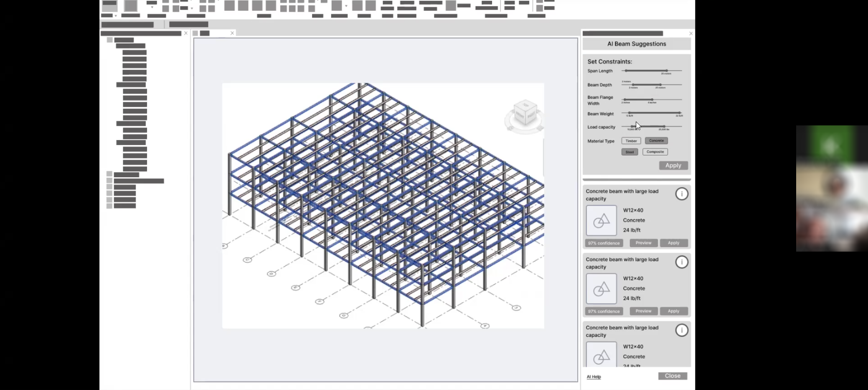
Task: Click third suggestion card beam thumbnail
Action: coord(601,354)
